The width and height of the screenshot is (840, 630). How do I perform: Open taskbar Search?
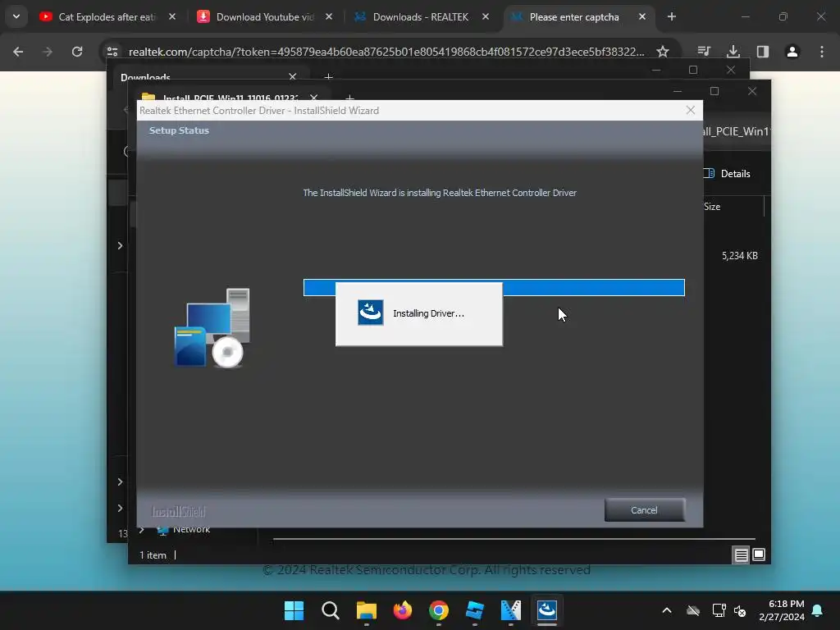pos(330,610)
